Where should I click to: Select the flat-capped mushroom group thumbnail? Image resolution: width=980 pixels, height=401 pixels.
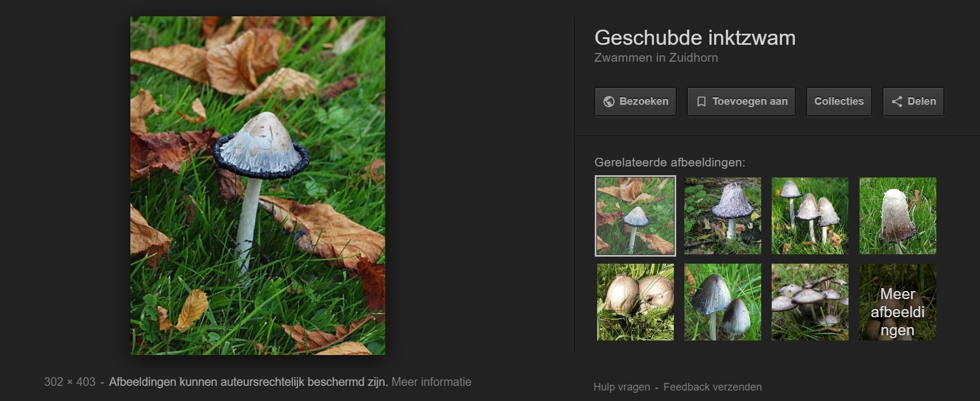click(810, 302)
